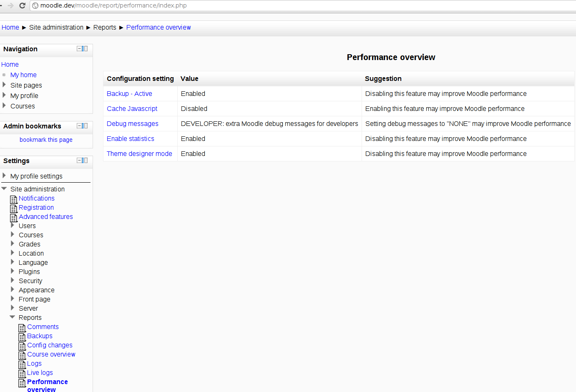The height and width of the screenshot is (392, 576).
Task: Expand Courses under Site administration
Action: point(13,234)
